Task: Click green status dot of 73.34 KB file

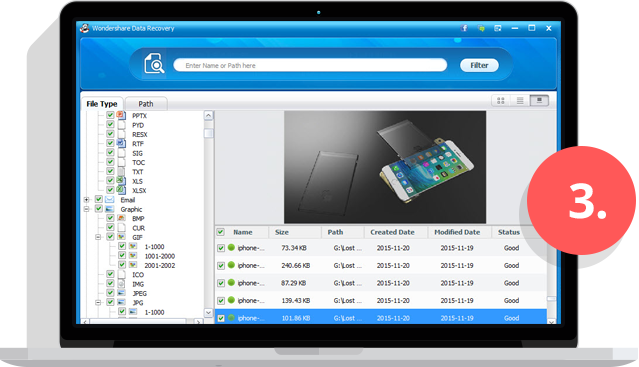Action: pos(231,247)
